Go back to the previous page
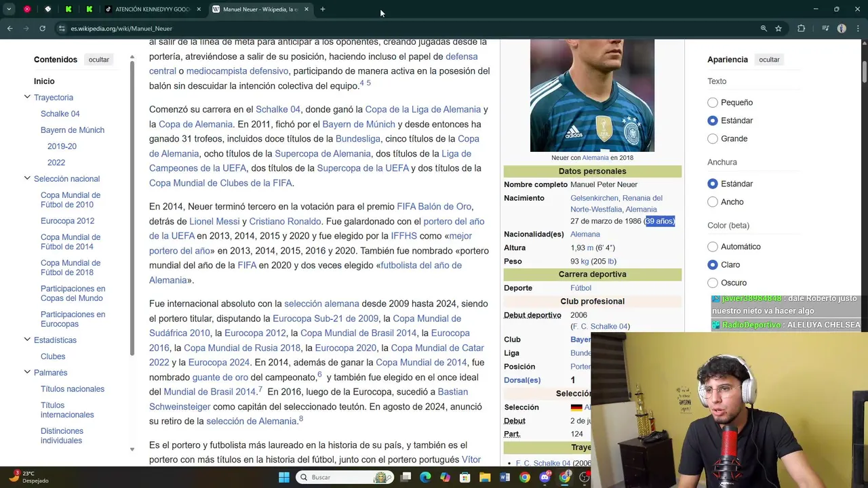Image resolution: width=868 pixels, height=488 pixels. pyautogui.click(x=9, y=28)
